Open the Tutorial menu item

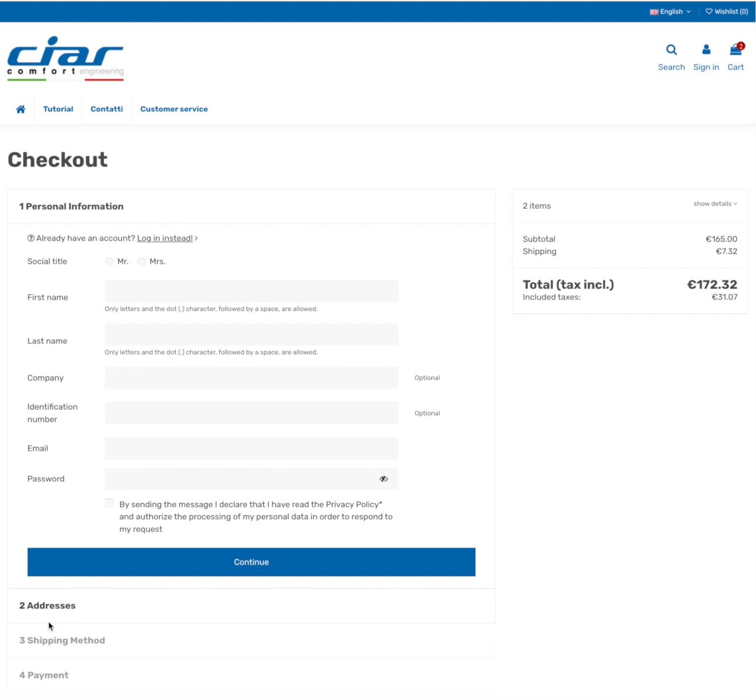click(58, 109)
